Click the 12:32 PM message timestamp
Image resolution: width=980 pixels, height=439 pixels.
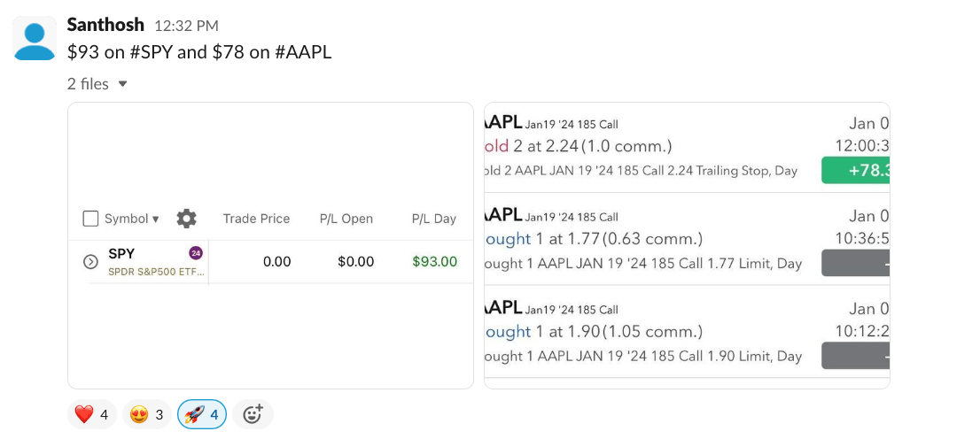click(x=186, y=27)
